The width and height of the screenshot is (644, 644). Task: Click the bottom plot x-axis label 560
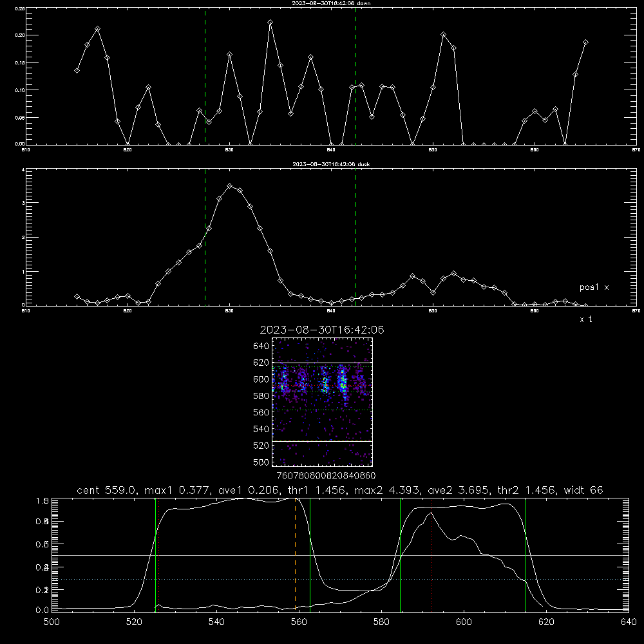click(x=299, y=622)
